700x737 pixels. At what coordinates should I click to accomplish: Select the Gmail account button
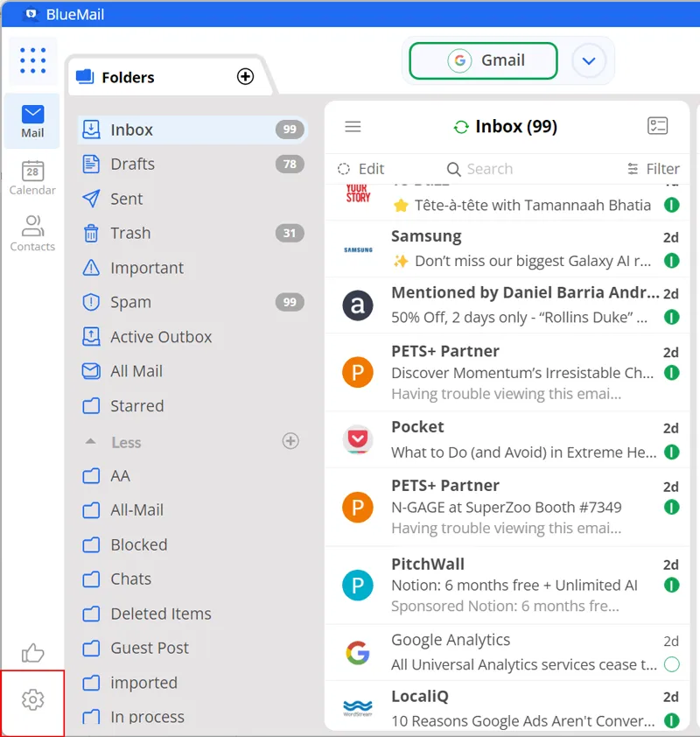point(483,60)
